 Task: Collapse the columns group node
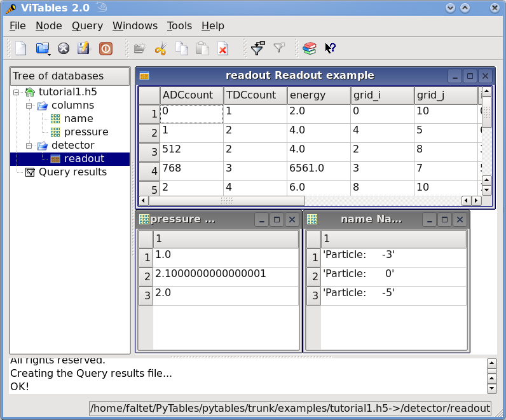(29, 105)
